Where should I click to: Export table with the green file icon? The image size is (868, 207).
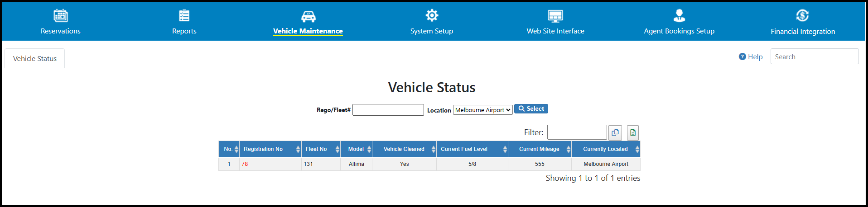pos(633,132)
